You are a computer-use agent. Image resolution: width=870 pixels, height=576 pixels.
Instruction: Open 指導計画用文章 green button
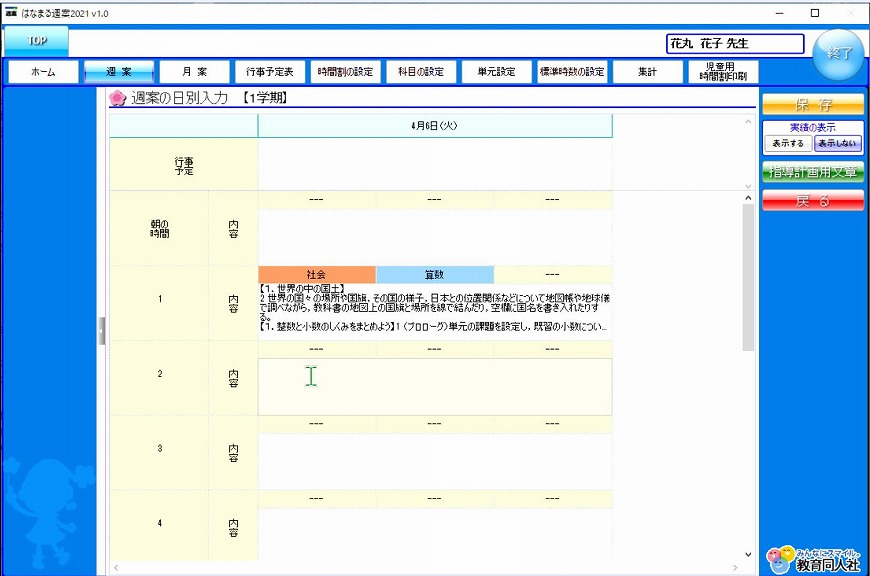[x=813, y=172]
